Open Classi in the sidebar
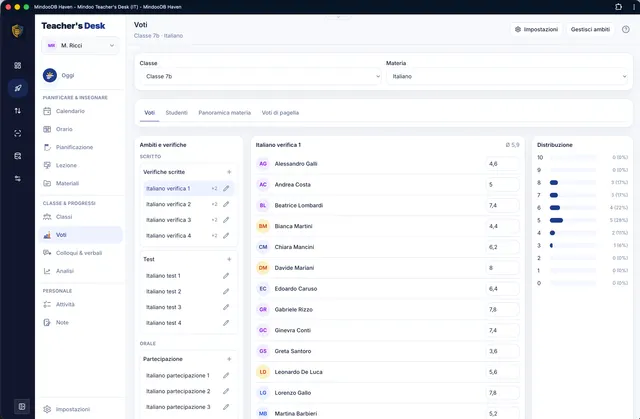The image size is (640, 419). tap(81, 217)
